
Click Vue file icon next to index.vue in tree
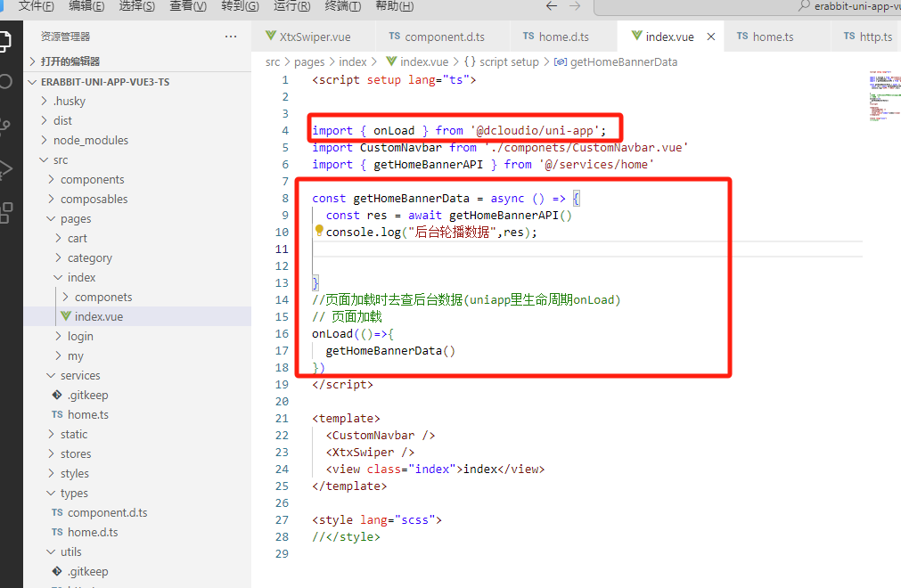[66, 316]
